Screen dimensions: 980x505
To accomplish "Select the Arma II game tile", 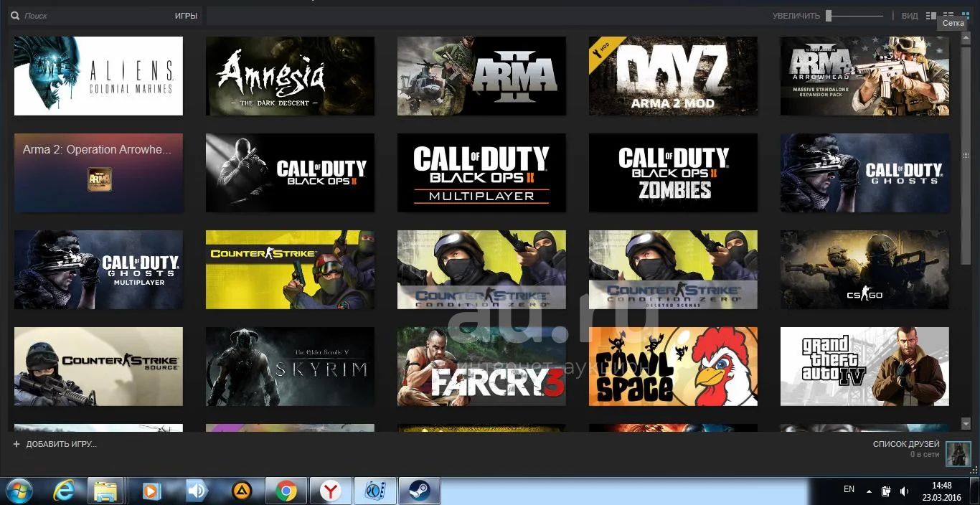I will pyautogui.click(x=481, y=76).
